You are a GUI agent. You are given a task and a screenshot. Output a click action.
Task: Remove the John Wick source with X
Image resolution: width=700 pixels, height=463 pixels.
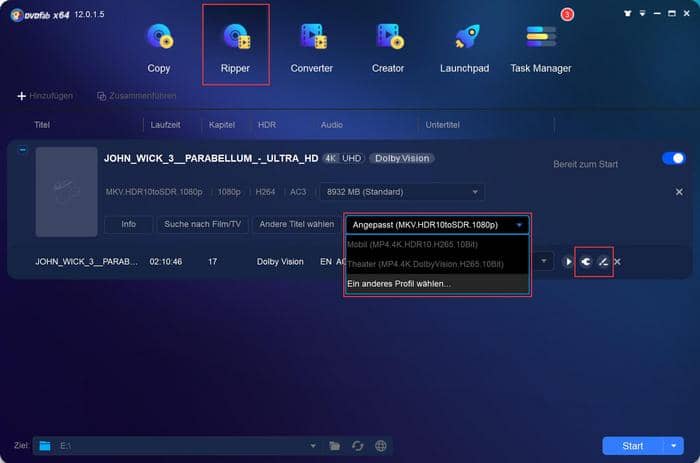pyautogui.click(x=679, y=192)
